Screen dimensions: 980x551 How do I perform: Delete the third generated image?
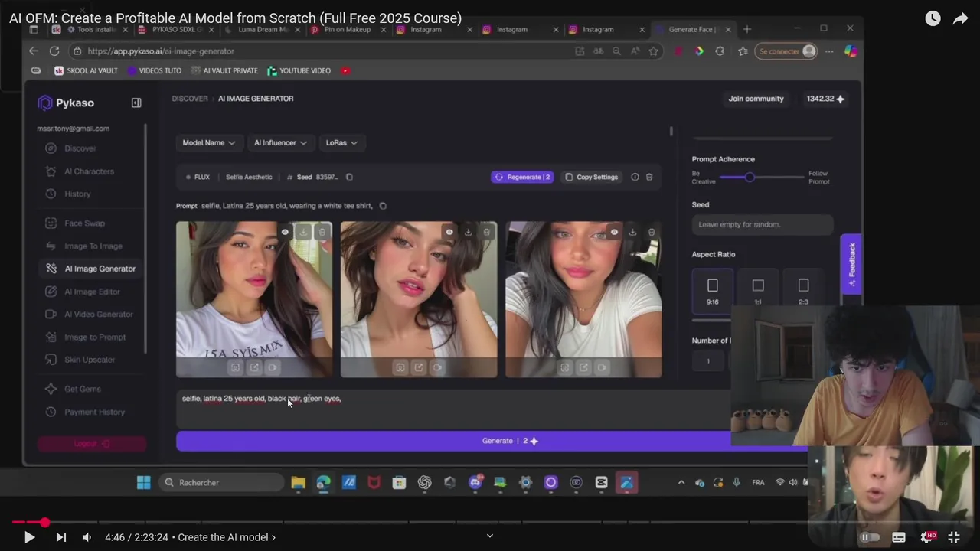point(652,232)
